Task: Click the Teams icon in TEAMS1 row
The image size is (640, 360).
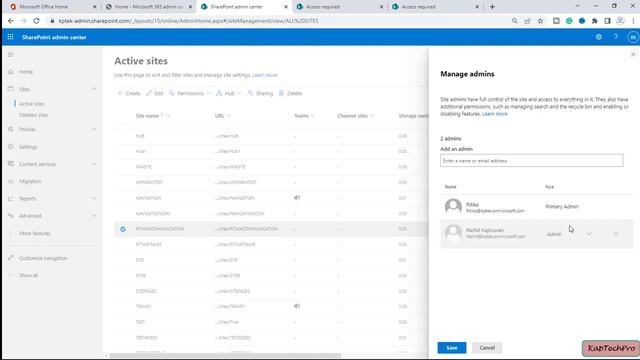Action: click(x=297, y=306)
